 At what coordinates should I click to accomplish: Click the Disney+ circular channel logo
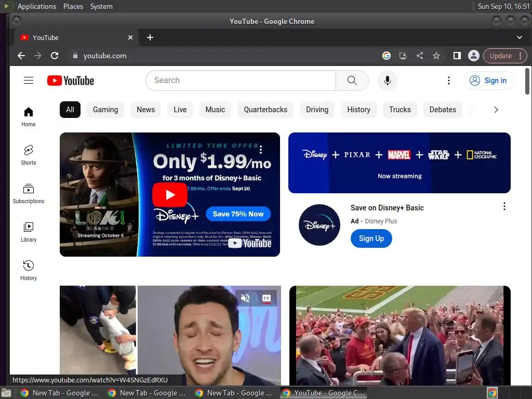tap(320, 224)
